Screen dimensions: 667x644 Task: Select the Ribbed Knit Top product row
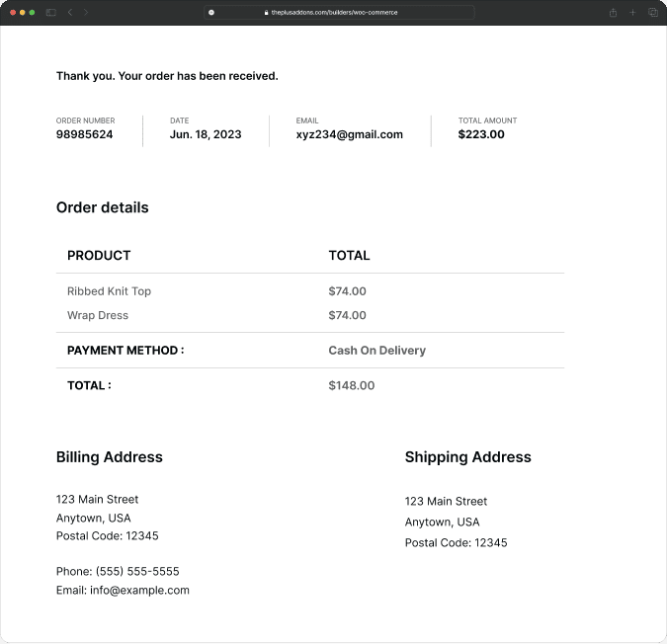coord(109,291)
